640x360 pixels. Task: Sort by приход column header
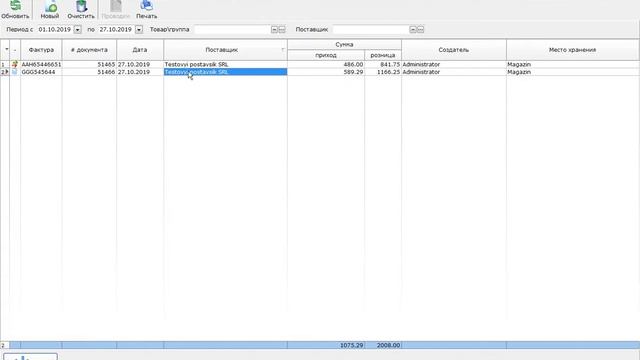click(326, 55)
